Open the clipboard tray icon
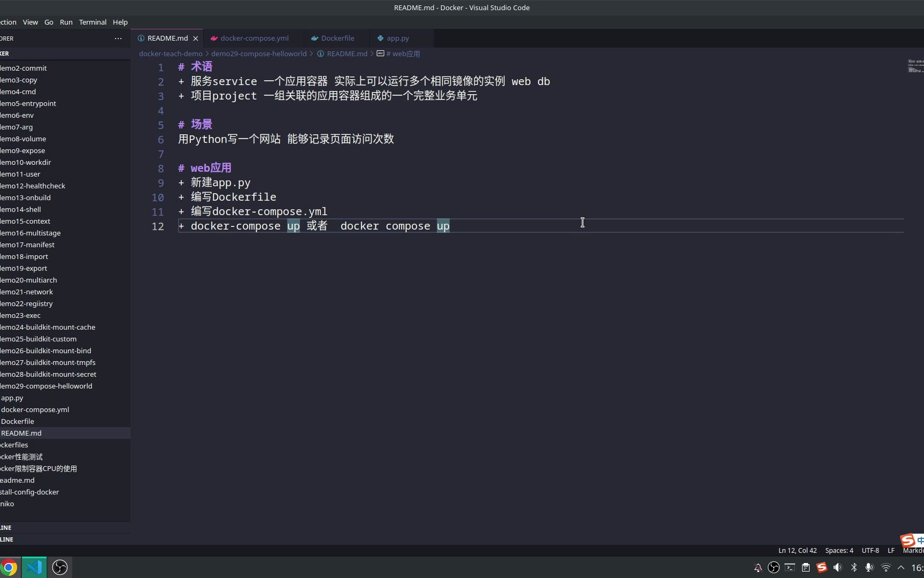The width and height of the screenshot is (924, 578). 806,568
